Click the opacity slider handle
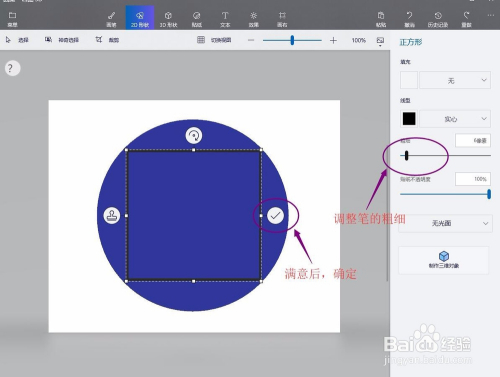 [x=489, y=194]
